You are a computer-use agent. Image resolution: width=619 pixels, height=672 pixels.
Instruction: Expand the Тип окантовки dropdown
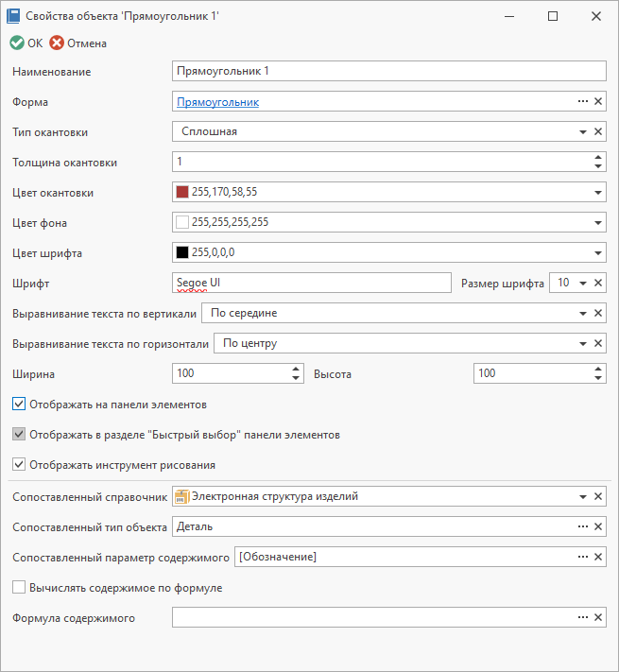tap(582, 132)
